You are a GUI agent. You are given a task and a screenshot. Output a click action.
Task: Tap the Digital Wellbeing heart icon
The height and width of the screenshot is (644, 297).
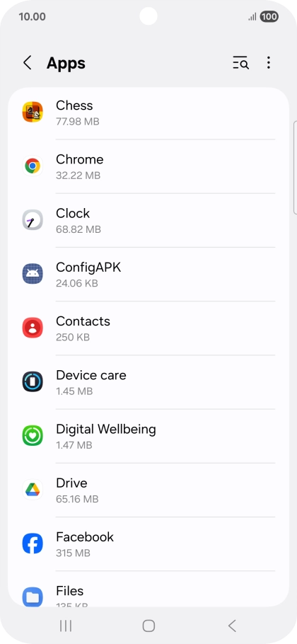33,436
